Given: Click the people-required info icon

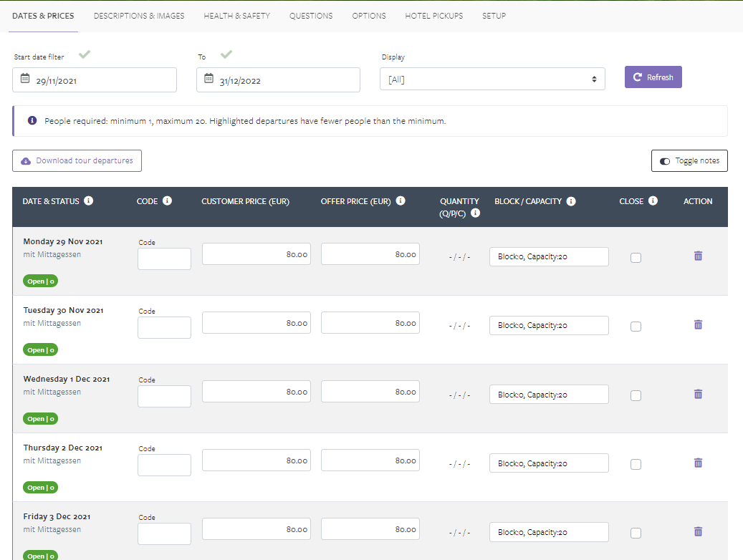Looking at the screenshot, I should pos(32,120).
